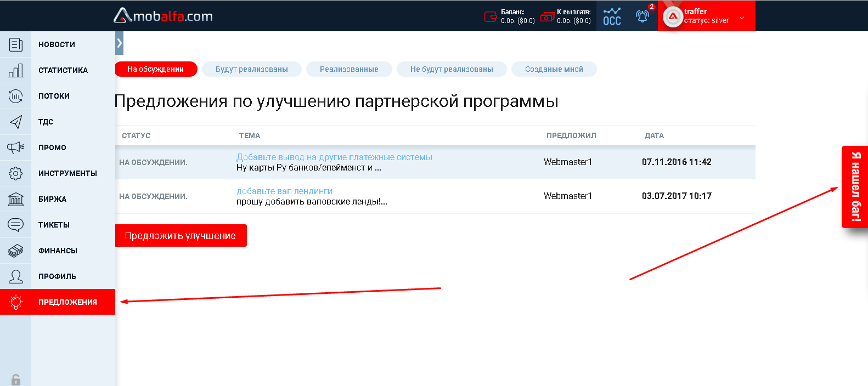This screenshot has height=386, width=868.
Task: Click the padlock icon at sidebar bottom
Action: 15,379
